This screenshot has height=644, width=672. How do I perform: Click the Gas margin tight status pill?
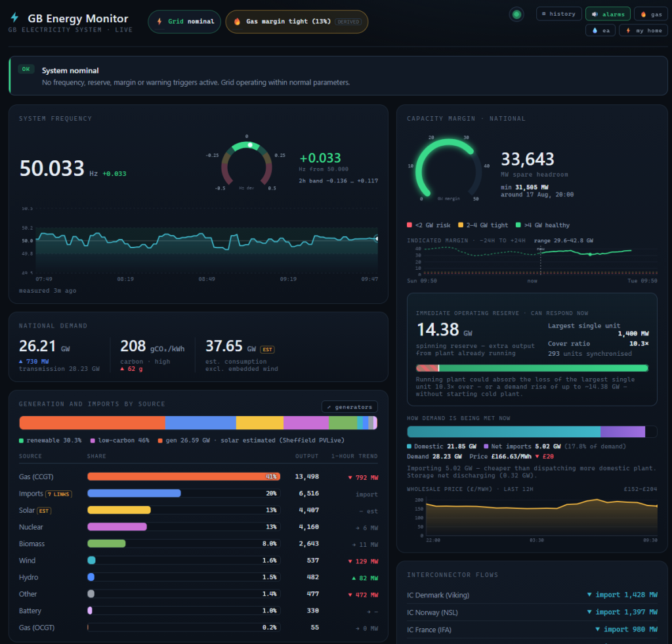[x=297, y=22]
